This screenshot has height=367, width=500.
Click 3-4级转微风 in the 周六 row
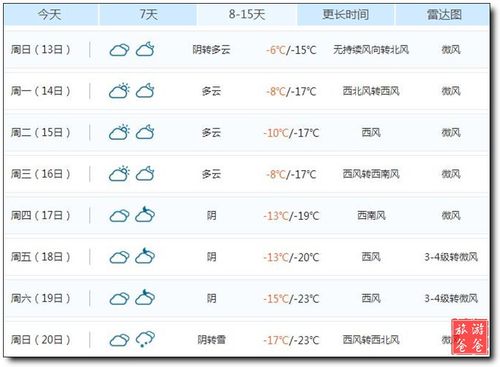point(451,298)
